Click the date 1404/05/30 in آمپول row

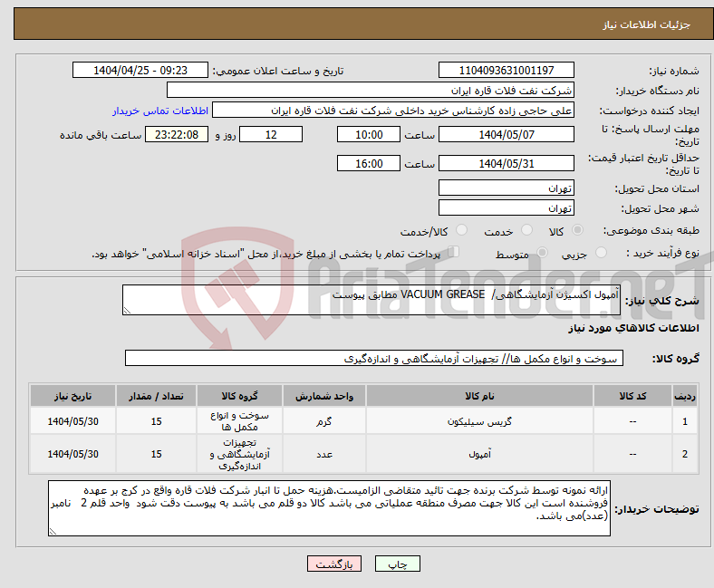pos(72,454)
